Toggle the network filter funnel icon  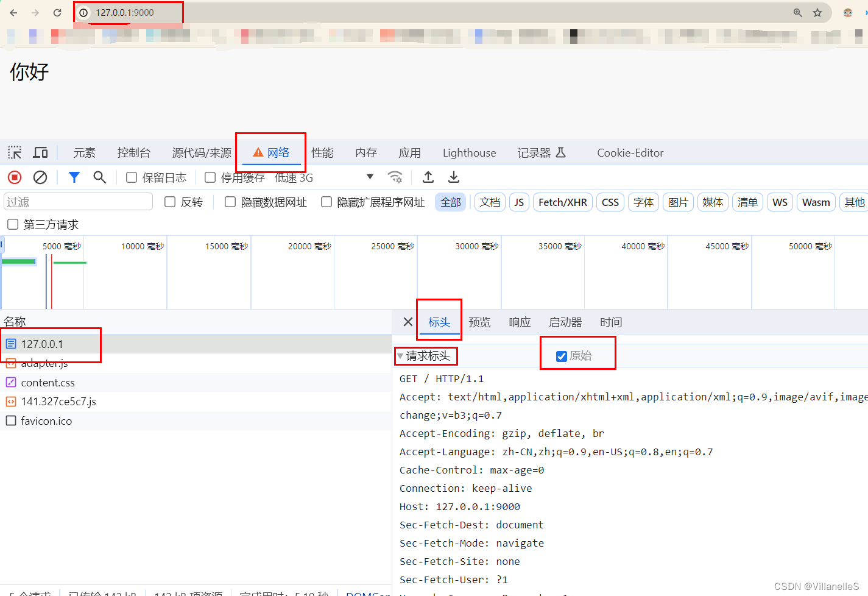pos(74,177)
